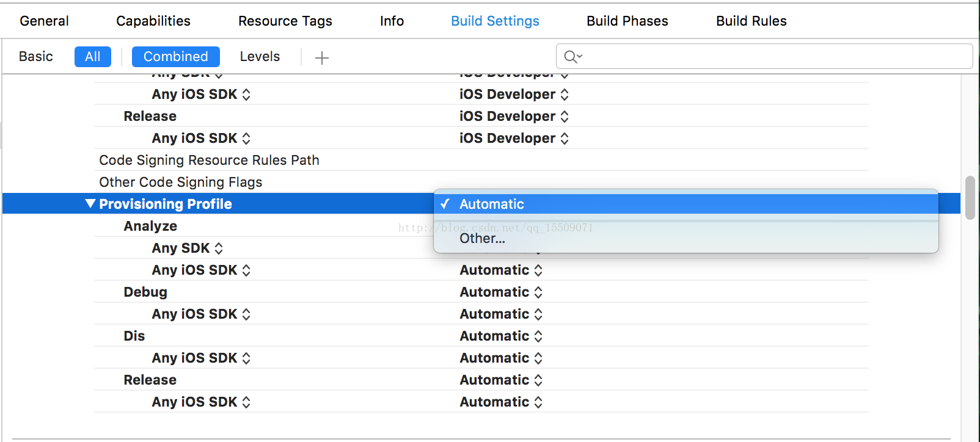The image size is (980, 442).
Task: Open Automatic value for Debug's Any iOS SDK
Action: (501, 314)
